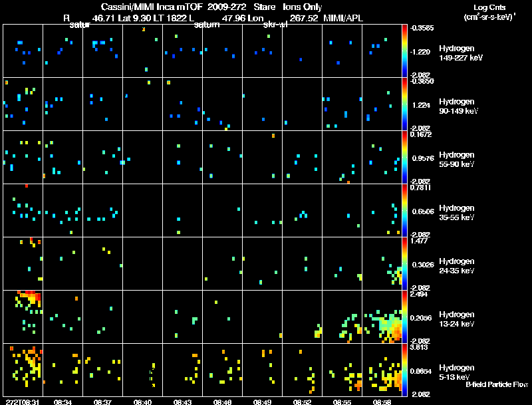Click the '267.52' longitude value in header
Image resolution: width=532 pixels, height=405 pixels.
coord(304,18)
